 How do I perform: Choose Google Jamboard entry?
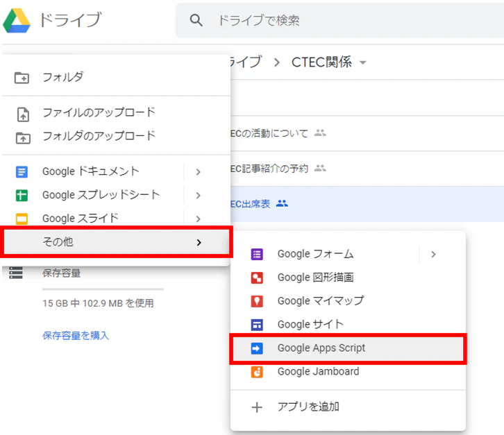pyautogui.click(x=348, y=372)
